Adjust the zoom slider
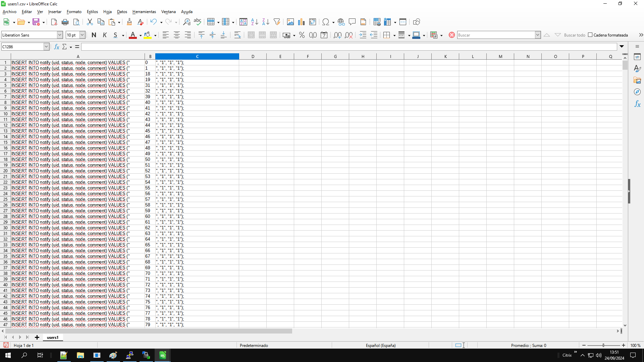Image resolution: width=644 pixels, height=362 pixels. pos(603,345)
